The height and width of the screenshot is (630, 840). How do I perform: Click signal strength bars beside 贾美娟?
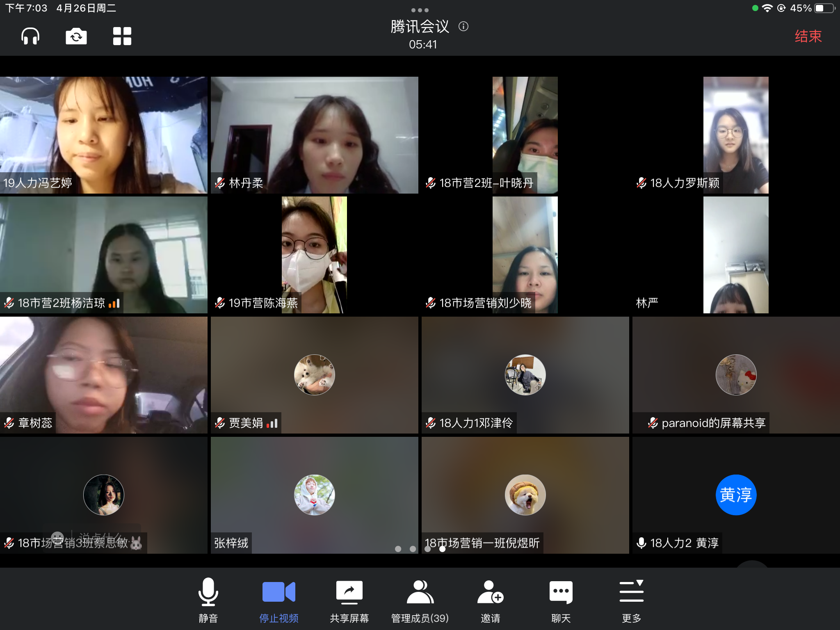pos(272,423)
